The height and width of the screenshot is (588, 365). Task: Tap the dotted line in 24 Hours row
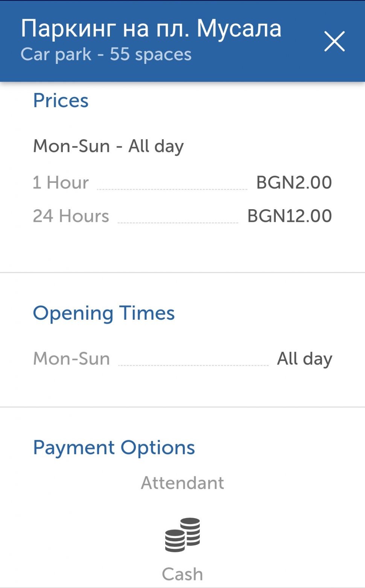(x=178, y=222)
